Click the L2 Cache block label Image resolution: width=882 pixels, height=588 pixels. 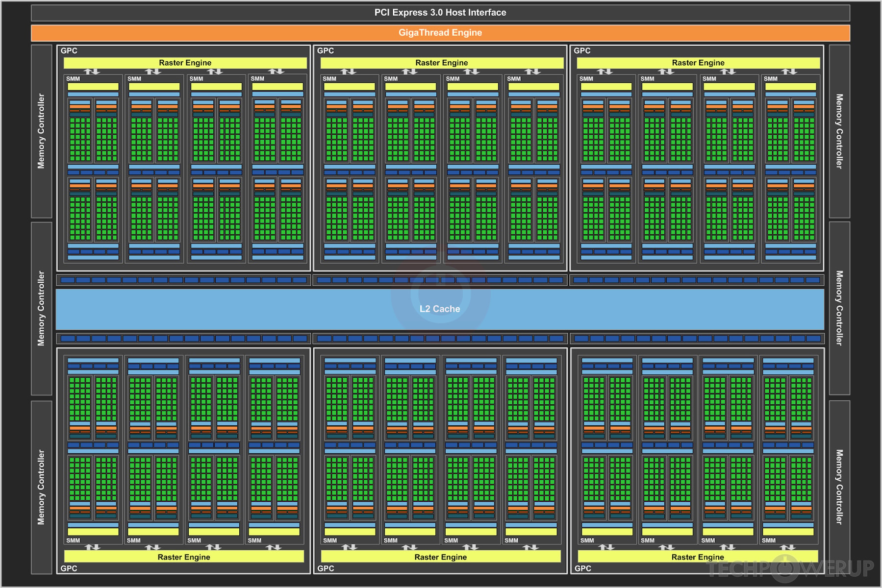coord(440,309)
